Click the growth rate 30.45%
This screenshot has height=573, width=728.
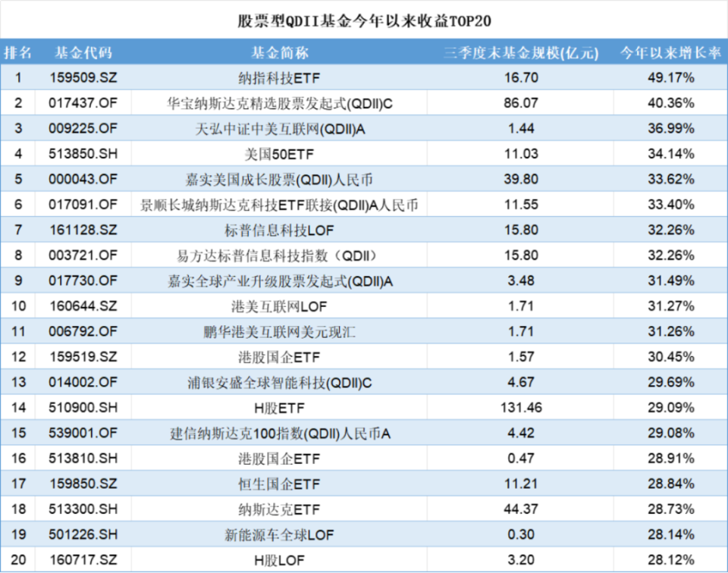(x=671, y=357)
